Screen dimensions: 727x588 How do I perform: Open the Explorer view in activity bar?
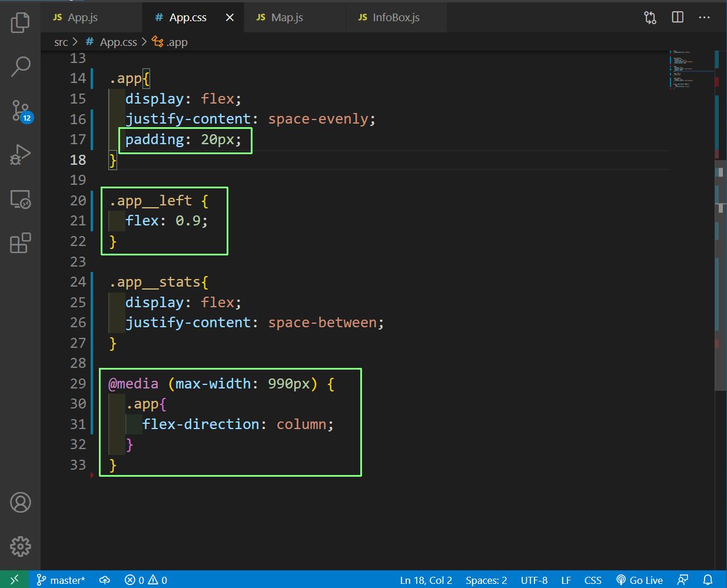click(x=20, y=22)
